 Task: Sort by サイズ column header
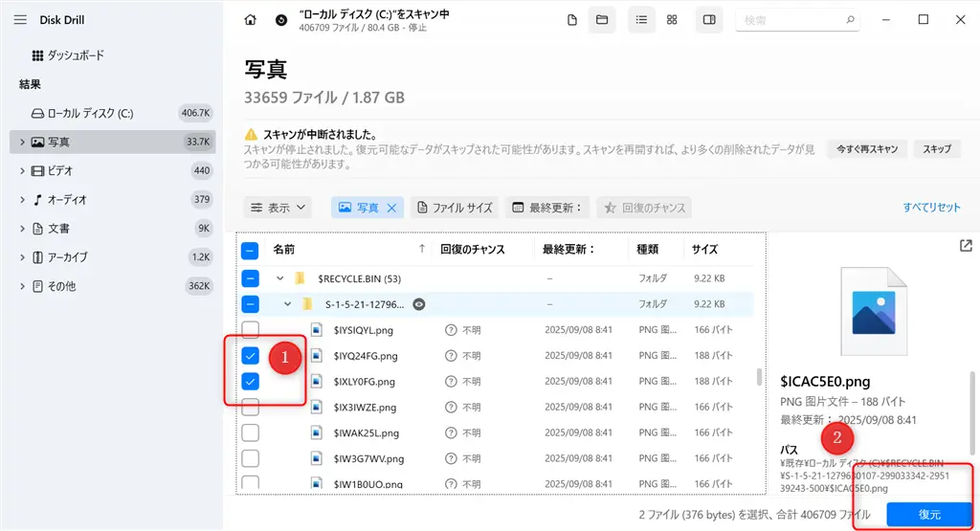click(x=704, y=250)
